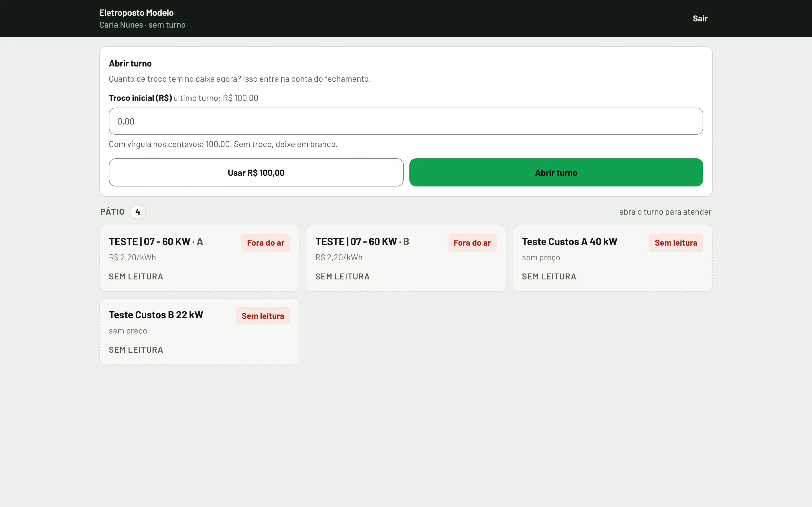This screenshot has height=507, width=812.
Task: Select the Teste Custos B 22 kW card
Action: (199, 331)
